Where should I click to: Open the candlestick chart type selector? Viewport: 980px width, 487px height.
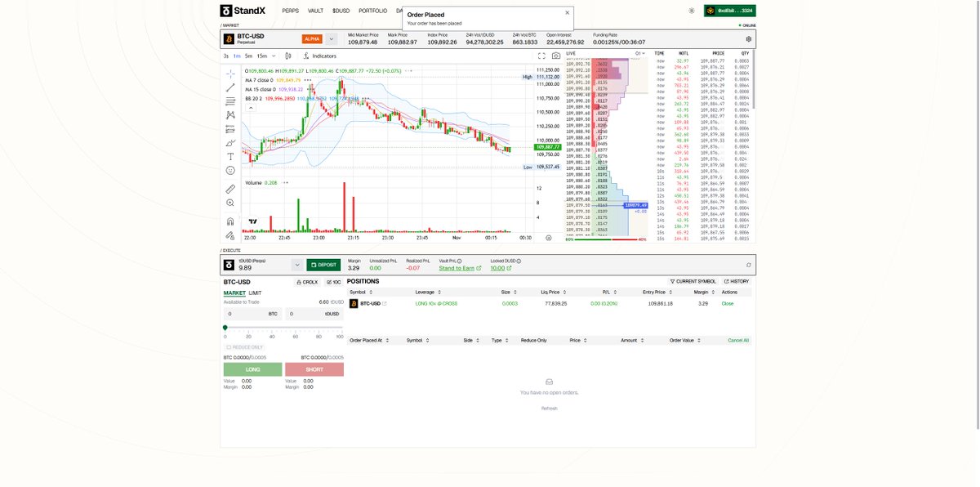pyautogui.click(x=287, y=56)
